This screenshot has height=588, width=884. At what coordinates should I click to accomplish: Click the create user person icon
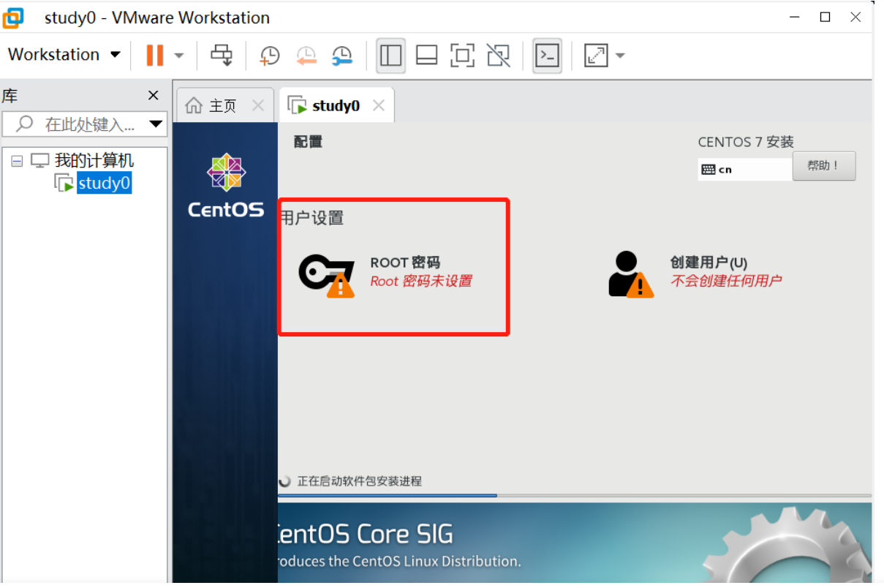(x=630, y=274)
